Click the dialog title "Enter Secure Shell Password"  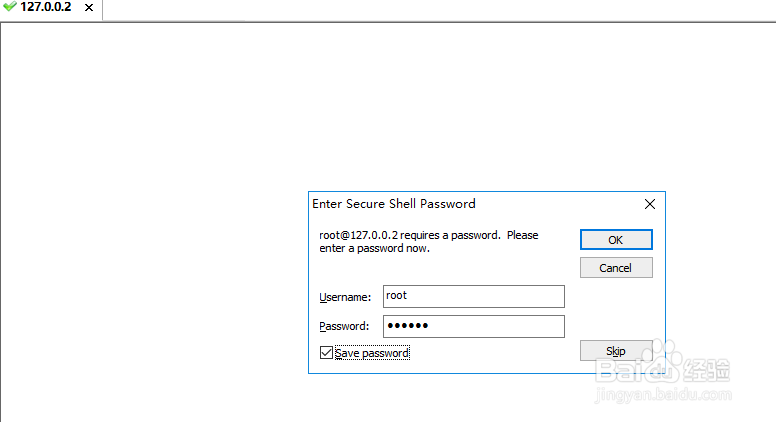click(x=394, y=204)
